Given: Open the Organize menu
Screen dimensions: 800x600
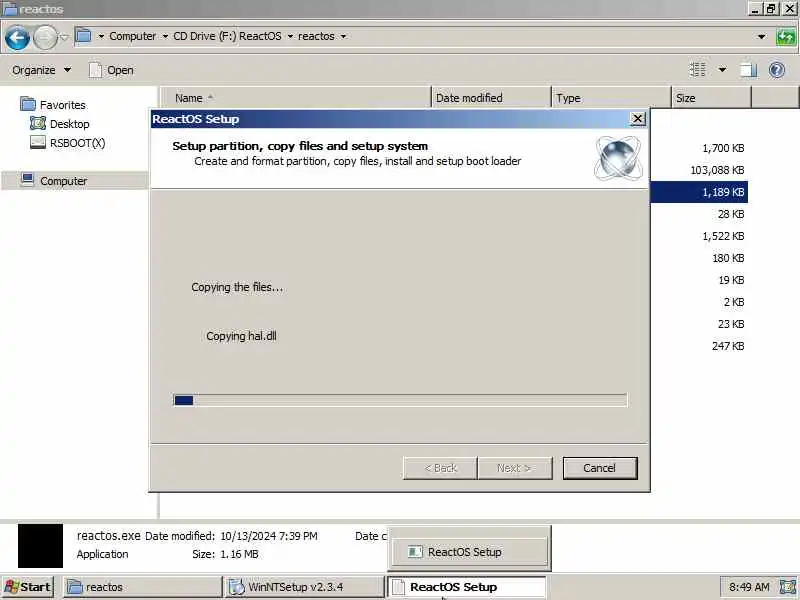Looking at the screenshot, I should 41,70.
